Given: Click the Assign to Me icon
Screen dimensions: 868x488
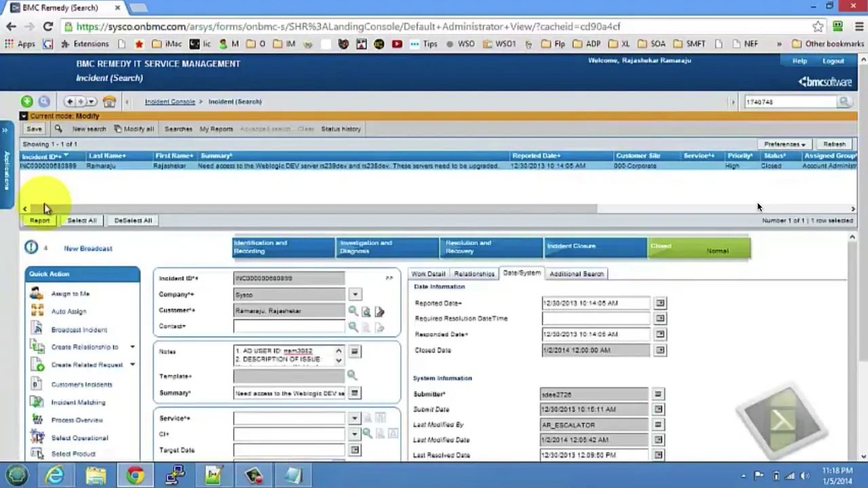Looking at the screenshot, I should [37, 293].
